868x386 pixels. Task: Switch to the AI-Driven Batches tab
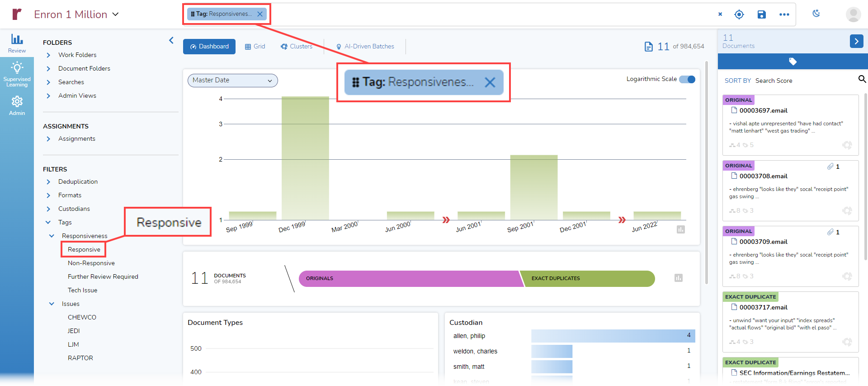[x=365, y=47]
